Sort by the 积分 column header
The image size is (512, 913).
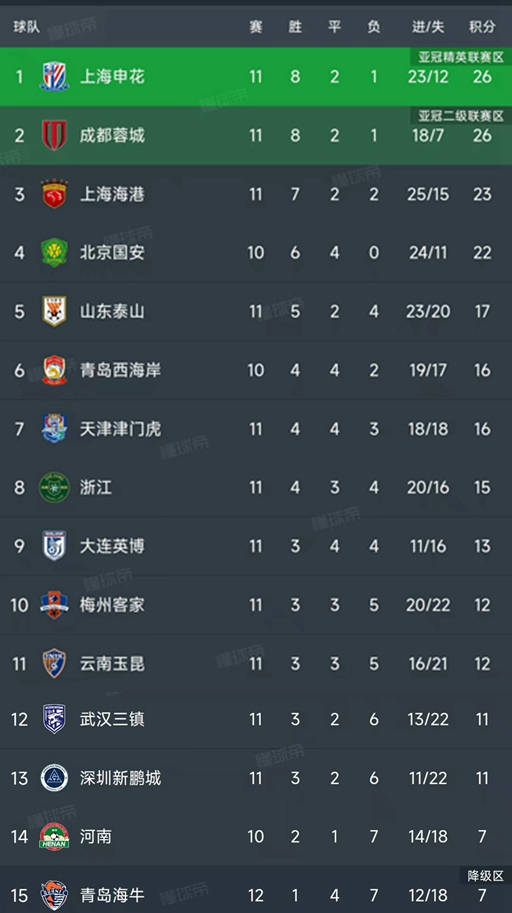click(x=482, y=27)
